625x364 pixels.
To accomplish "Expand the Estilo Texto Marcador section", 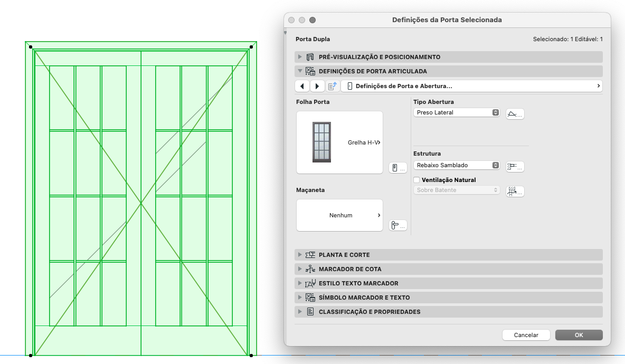I will [x=300, y=284].
